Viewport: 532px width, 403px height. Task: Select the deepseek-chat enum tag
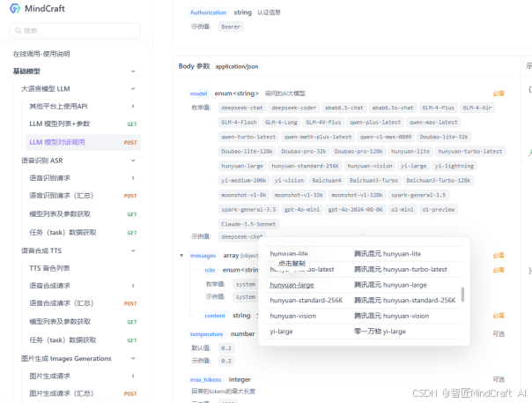point(242,108)
